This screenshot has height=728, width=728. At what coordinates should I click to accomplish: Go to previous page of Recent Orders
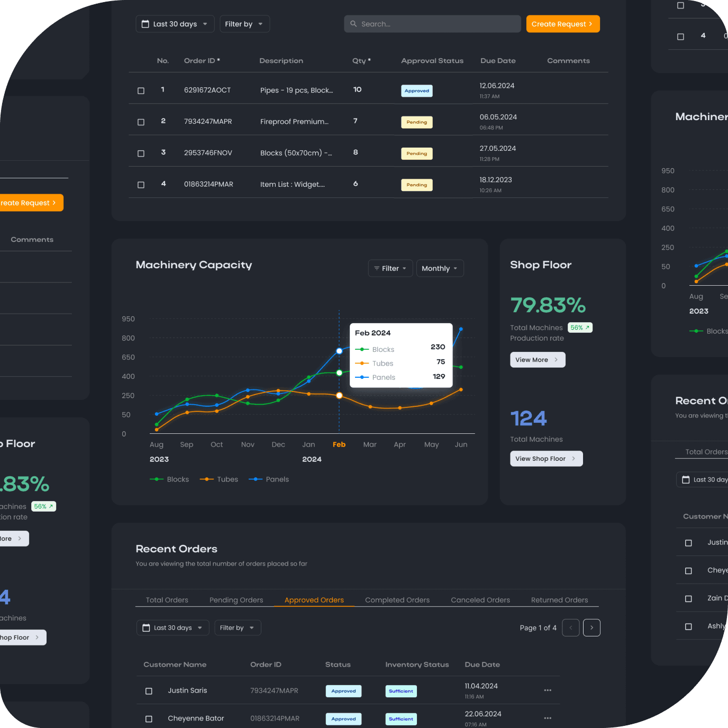[570, 627]
